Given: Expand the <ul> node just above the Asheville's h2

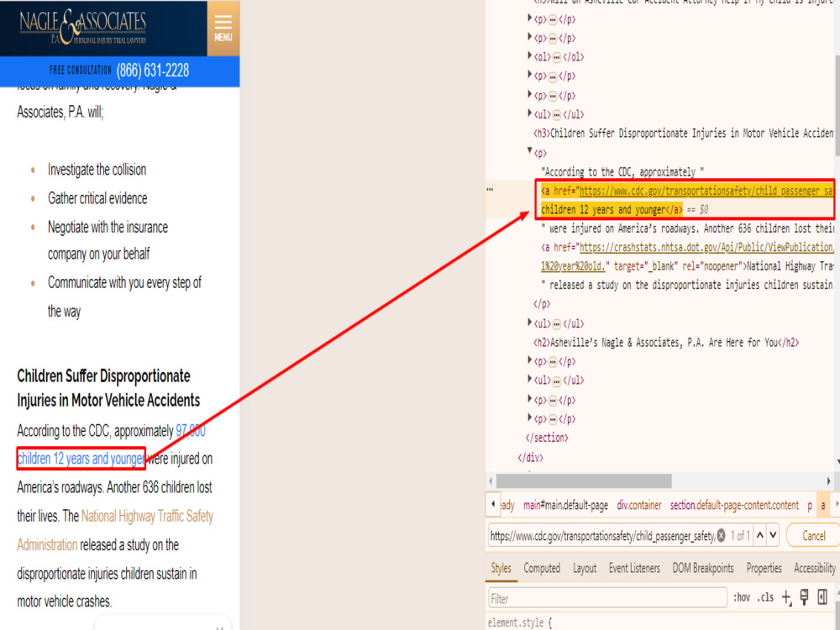Looking at the screenshot, I should pos(530,323).
